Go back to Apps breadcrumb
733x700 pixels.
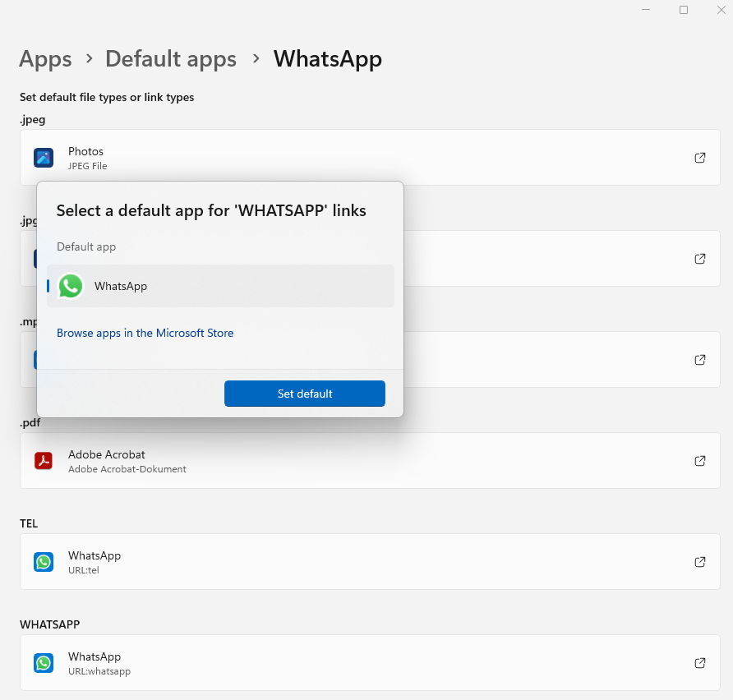tap(45, 59)
